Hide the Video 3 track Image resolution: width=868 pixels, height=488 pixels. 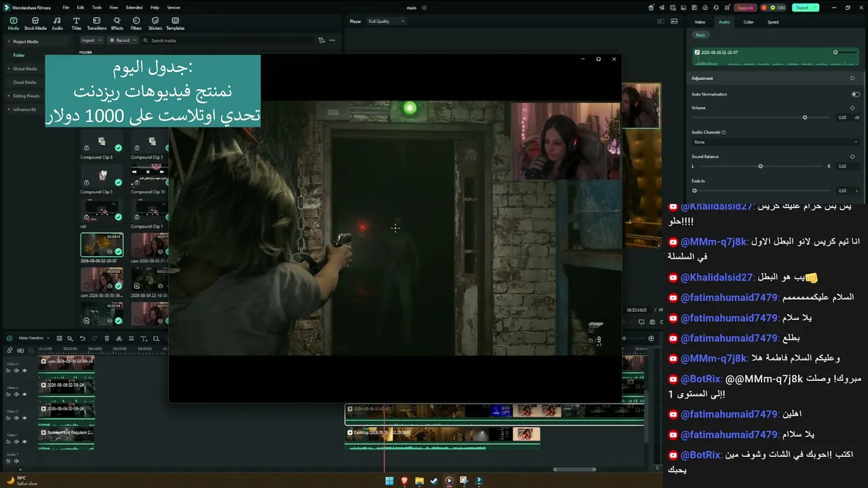coord(24,394)
